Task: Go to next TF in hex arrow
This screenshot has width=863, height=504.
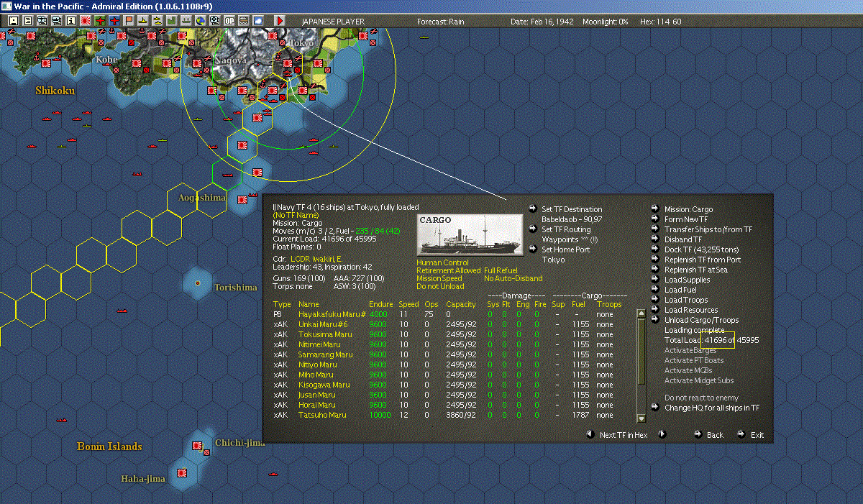Action: pyautogui.click(x=662, y=434)
